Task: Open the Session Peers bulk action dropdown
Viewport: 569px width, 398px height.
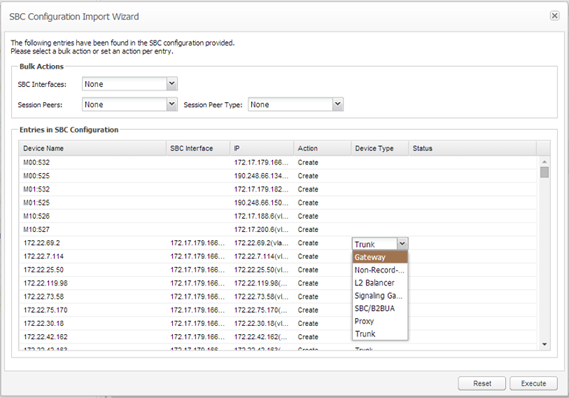Action: tap(172, 104)
